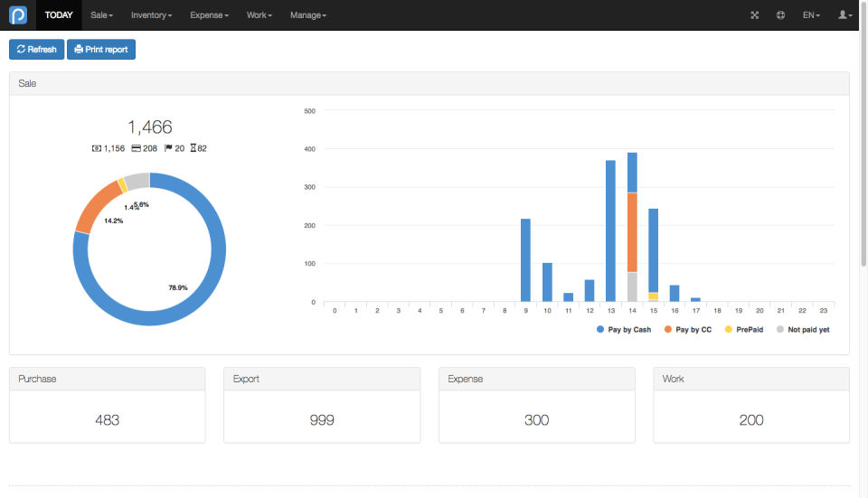Image resolution: width=868 pixels, height=498 pixels.
Task: Open the EN language dropdown
Action: pyautogui.click(x=811, y=15)
